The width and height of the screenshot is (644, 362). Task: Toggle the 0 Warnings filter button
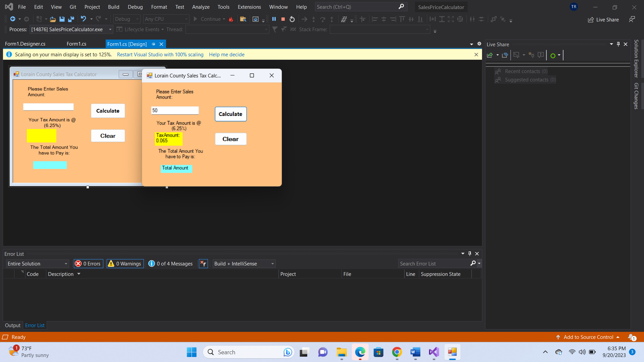125,264
